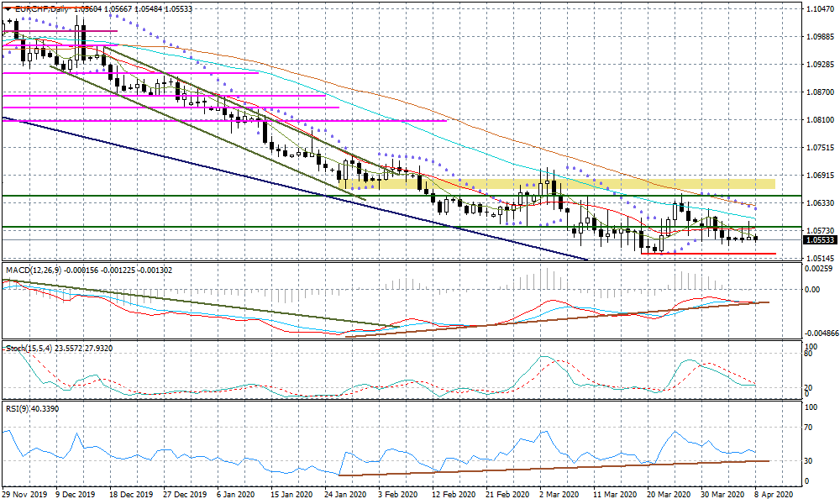Select the yellow resistance zone rectangle

point(557,184)
